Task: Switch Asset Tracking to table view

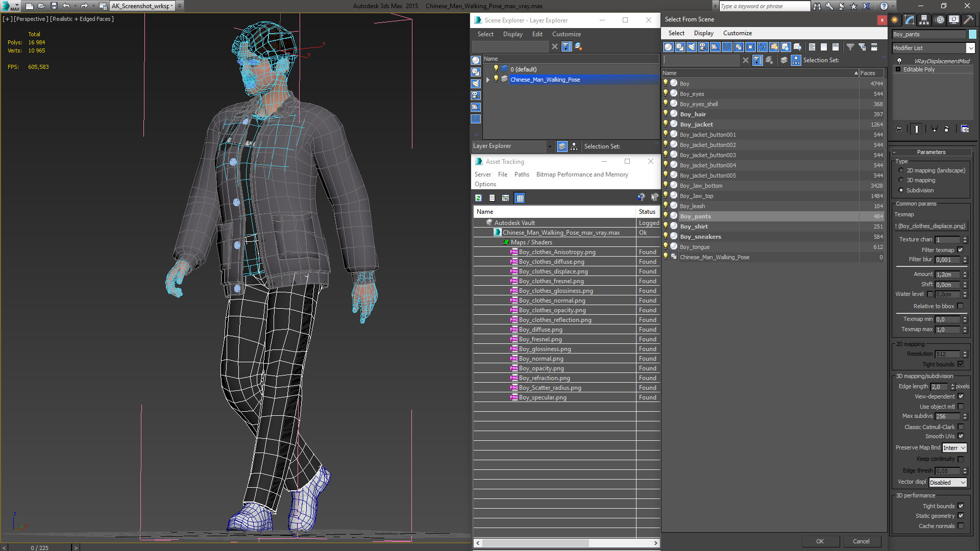Action: 520,198
